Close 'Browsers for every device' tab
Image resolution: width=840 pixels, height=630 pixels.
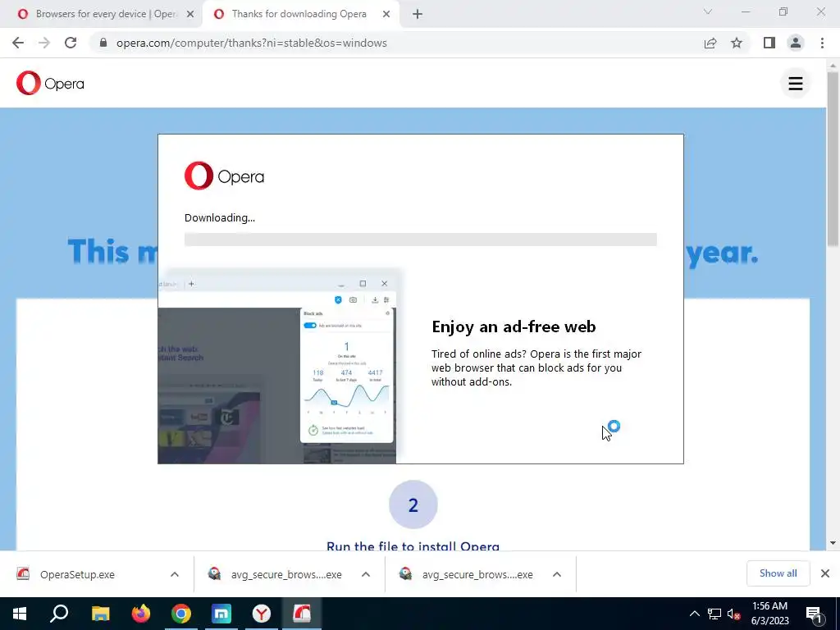click(190, 15)
